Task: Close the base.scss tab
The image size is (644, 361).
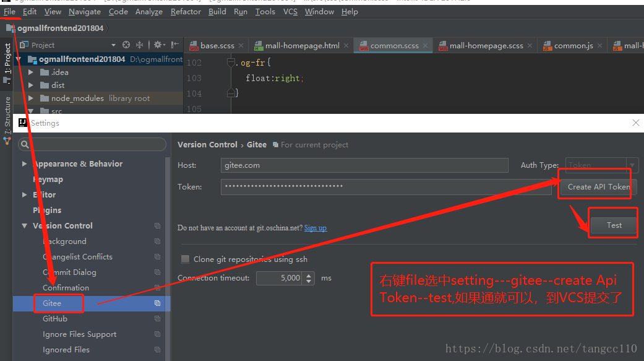Action: (x=241, y=46)
